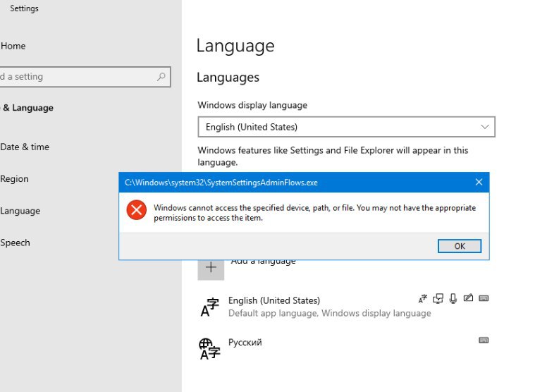Click the error message text in dialog
The image size is (547, 392).
click(314, 213)
